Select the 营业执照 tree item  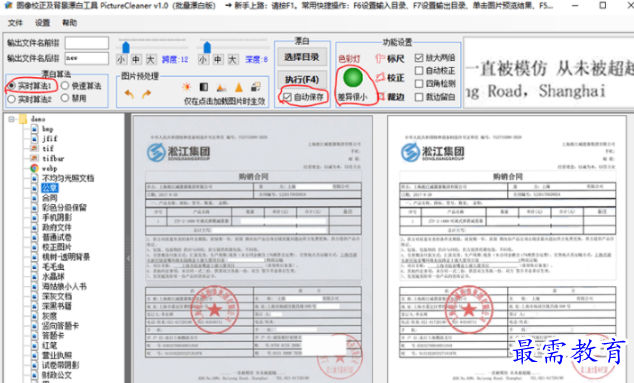[x=57, y=355]
